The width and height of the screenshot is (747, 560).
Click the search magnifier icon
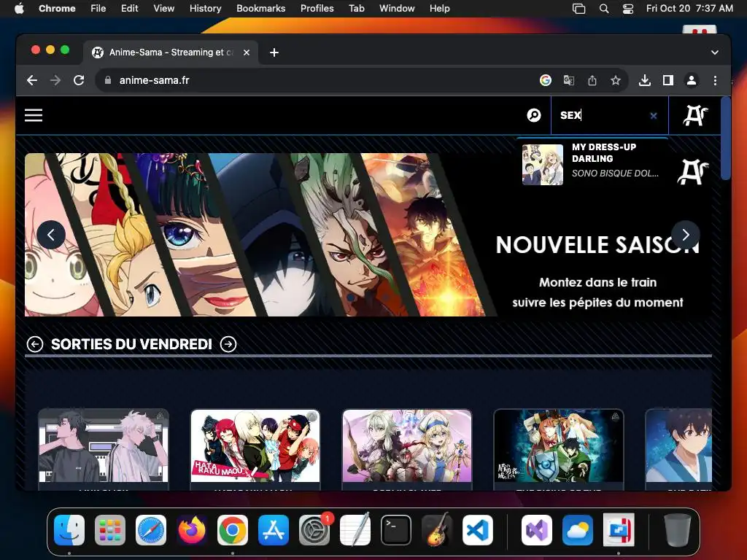coord(533,115)
